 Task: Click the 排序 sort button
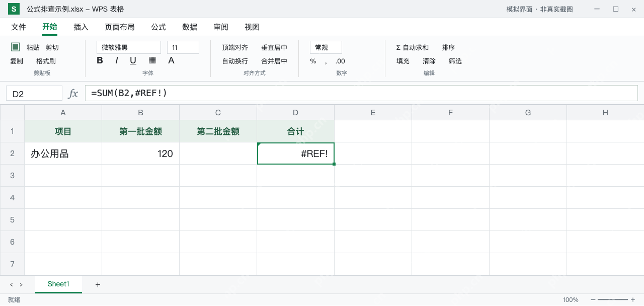[x=448, y=47]
